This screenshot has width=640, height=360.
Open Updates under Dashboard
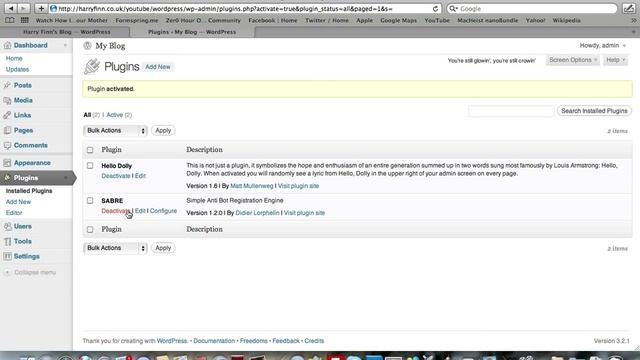pos(17,69)
